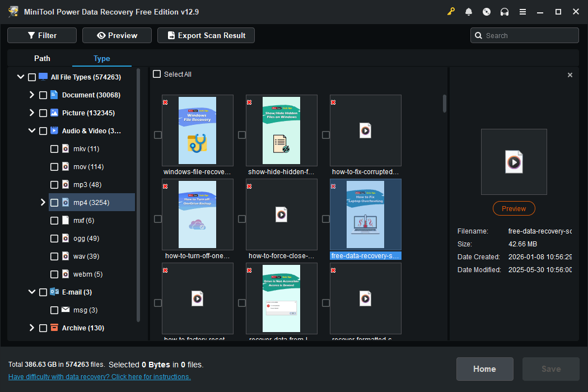This screenshot has height=392, width=588.
Task: Click the mp3 file type icon
Action: pos(66,185)
